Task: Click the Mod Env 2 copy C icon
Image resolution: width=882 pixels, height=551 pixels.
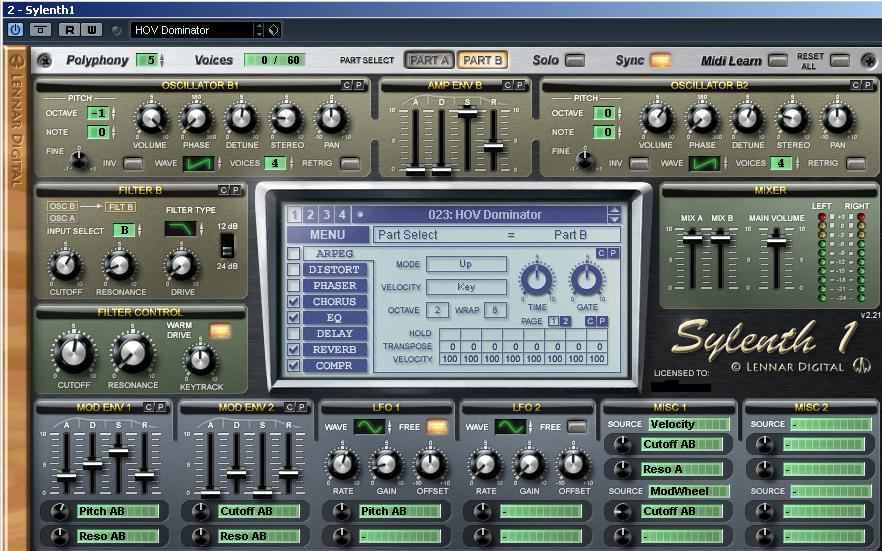Action: point(289,407)
